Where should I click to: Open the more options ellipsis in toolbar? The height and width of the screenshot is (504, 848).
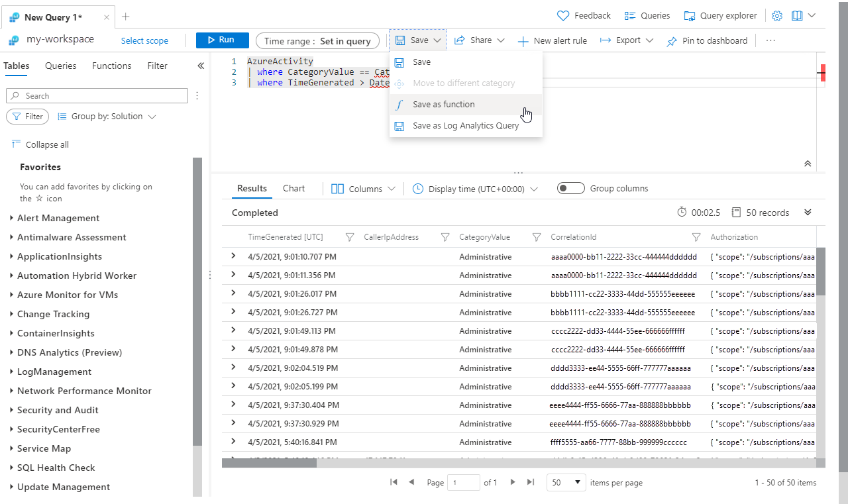coord(770,40)
